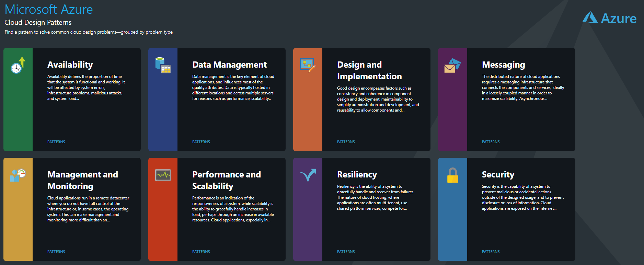This screenshot has height=265, width=644.
Task: Click the Resiliency heading
Action: click(x=357, y=175)
